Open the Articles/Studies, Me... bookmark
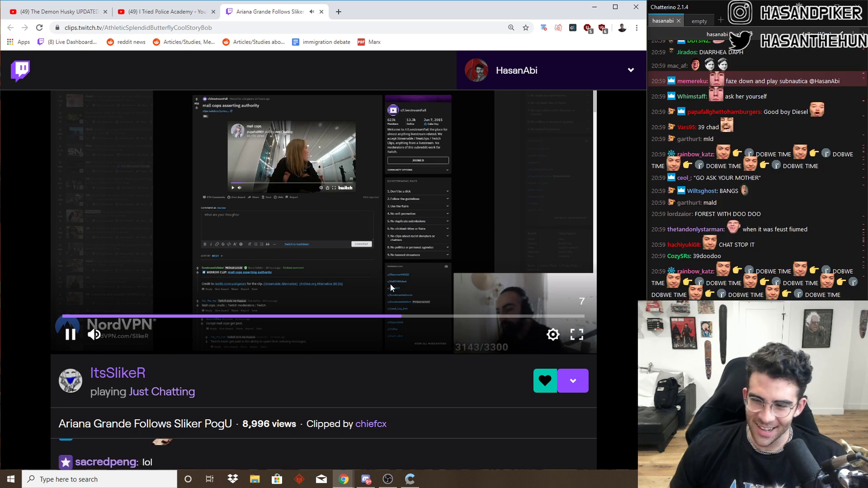Image resolution: width=868 pixels, height=488 pixels. 184,42
